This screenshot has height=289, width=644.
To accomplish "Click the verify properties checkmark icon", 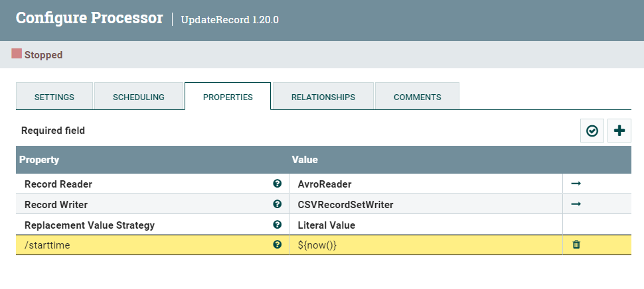I will click(592, 131).
